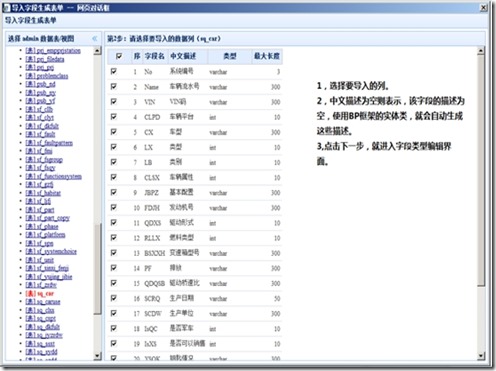Uncheck the No field row checkbox

click(114, 71)
